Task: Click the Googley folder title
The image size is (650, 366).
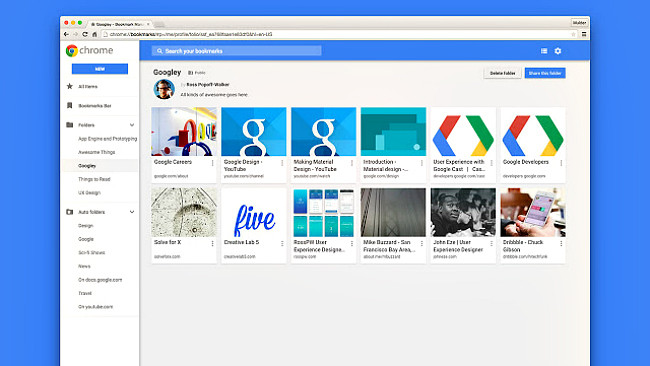Action: (x=167, y=72)
